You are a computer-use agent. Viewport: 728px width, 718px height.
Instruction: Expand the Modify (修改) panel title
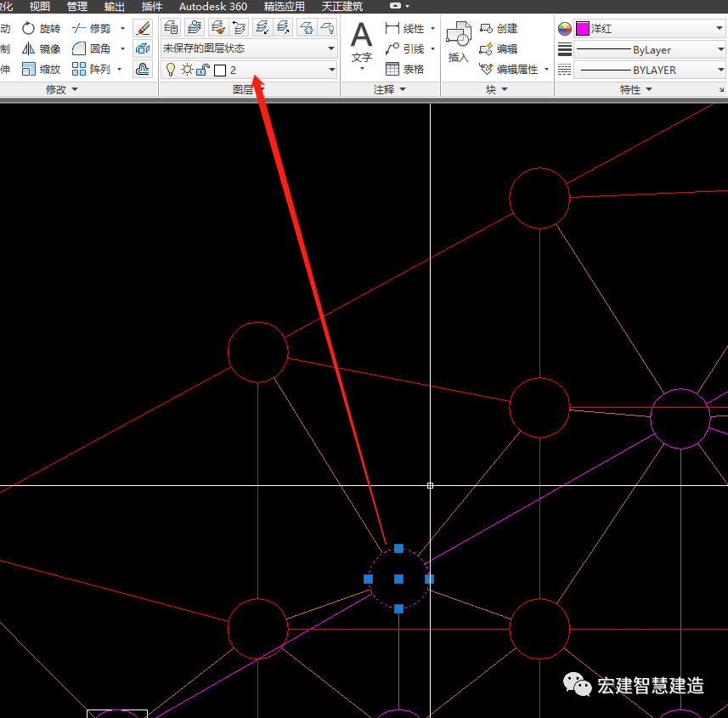tap(62, 89)
